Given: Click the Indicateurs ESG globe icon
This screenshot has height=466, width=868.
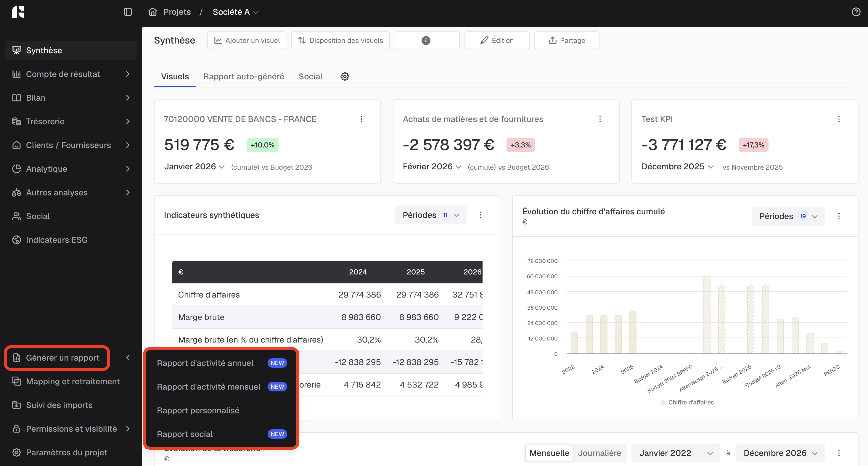Looking at the screenshot, I should [17, 240].
